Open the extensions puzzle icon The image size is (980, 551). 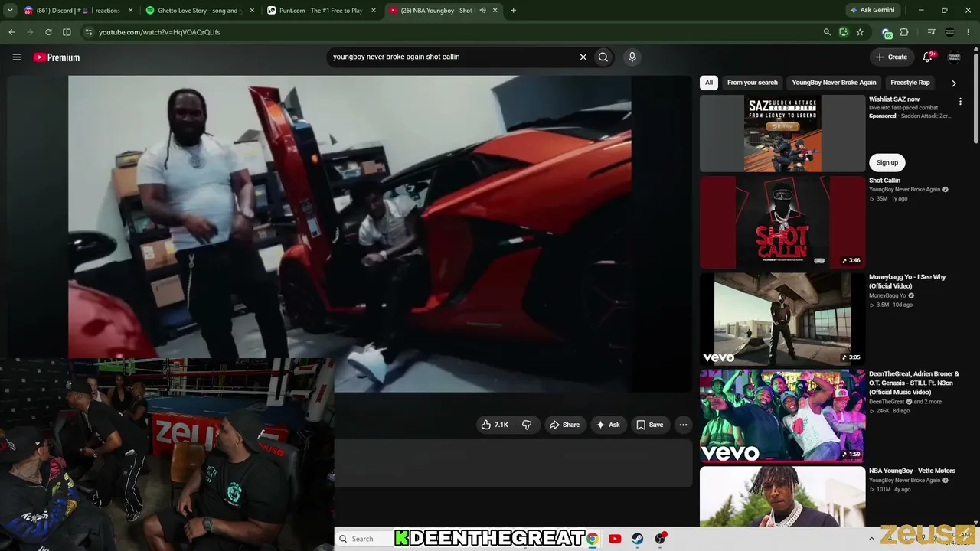click(904, 32)
